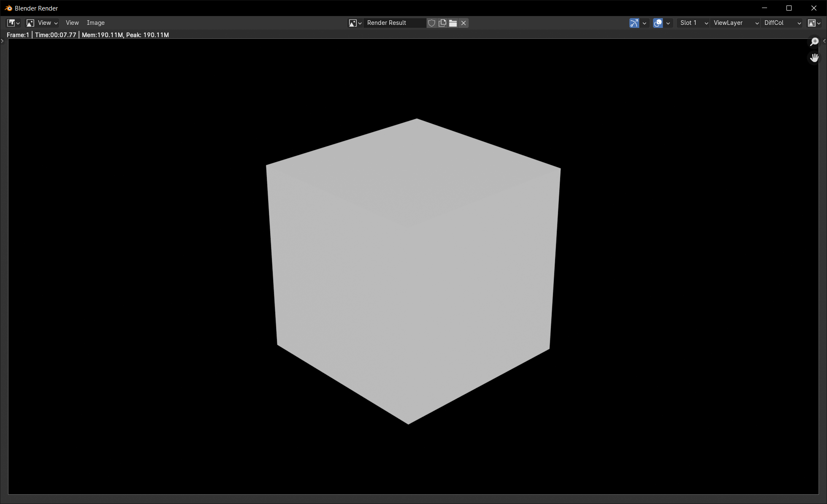Expand the overlays options dropdown arrow

click(668, 23)
